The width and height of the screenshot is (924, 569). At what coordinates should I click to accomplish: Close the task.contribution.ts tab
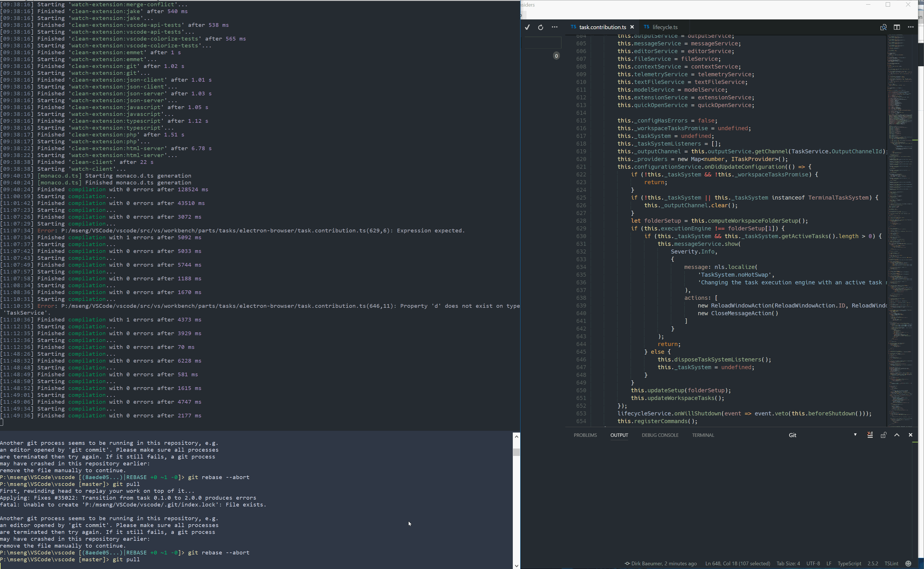pyautogui.click(x=632, y=27)
